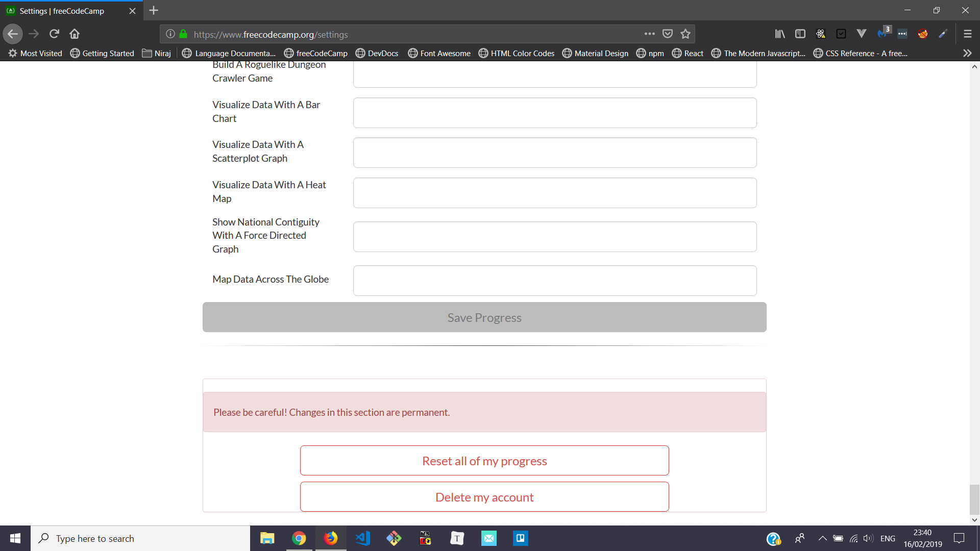Viewport: 980px width, 551px height.
Task: Open the Vue DevTools extension icon
Action: (862, 34)
